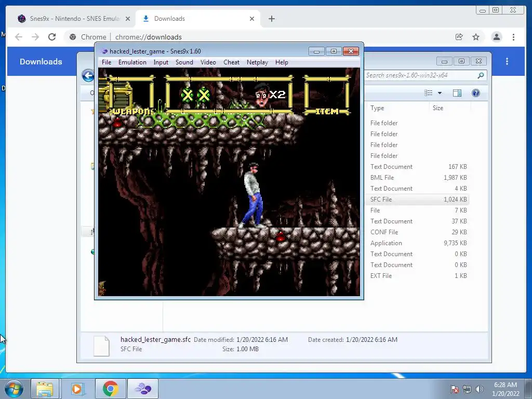
Task: Open the Input menu in Snes9x
Action: pos(161,62)
